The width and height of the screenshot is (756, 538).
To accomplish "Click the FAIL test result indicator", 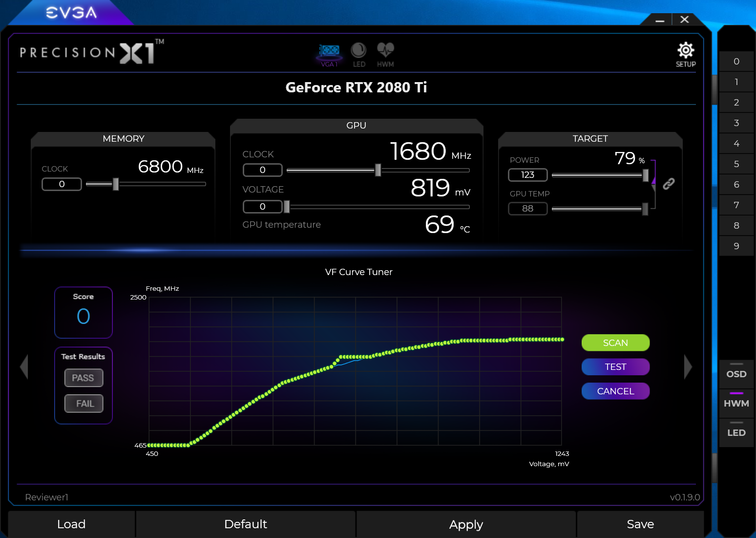I will [x=84, y=404].
